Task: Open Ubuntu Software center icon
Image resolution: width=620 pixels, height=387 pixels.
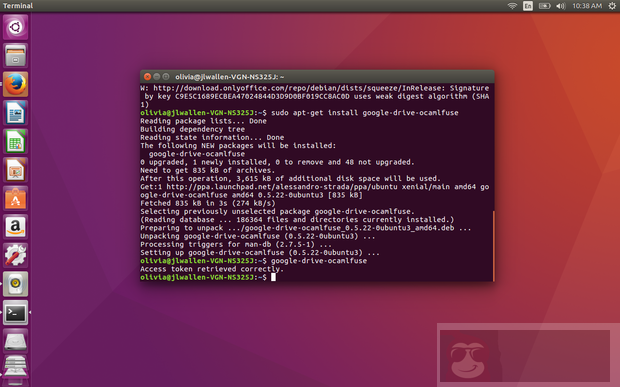Action: 15,198
